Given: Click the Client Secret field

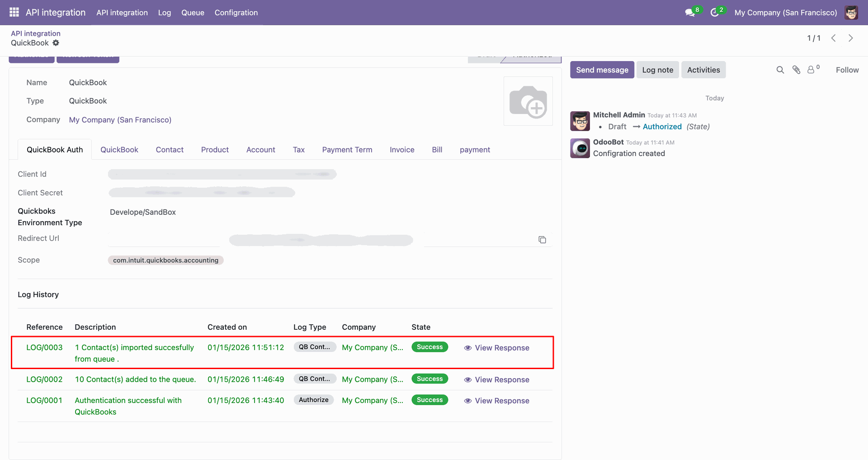Looking at the screenshot, I should 202,193.
